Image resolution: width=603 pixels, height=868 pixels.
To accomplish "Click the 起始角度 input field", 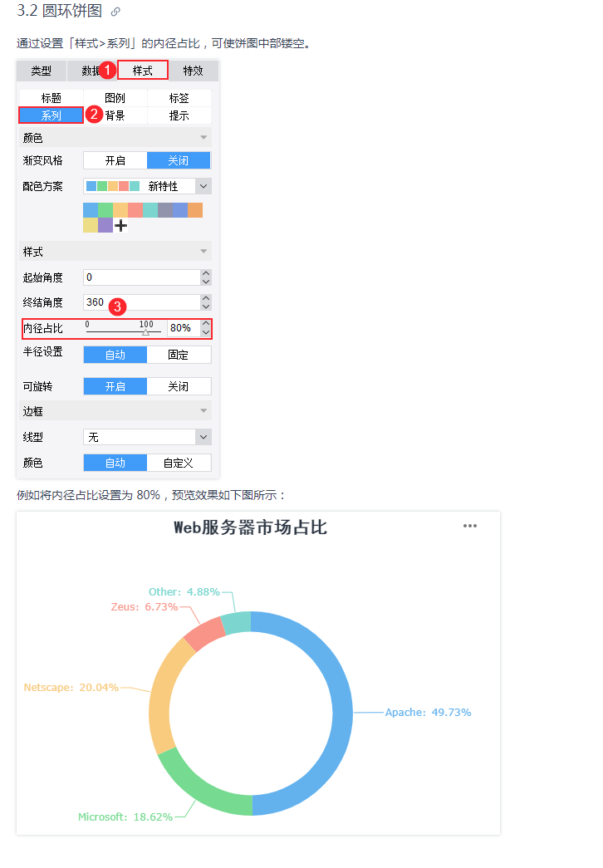I will (x=142, y=277).
